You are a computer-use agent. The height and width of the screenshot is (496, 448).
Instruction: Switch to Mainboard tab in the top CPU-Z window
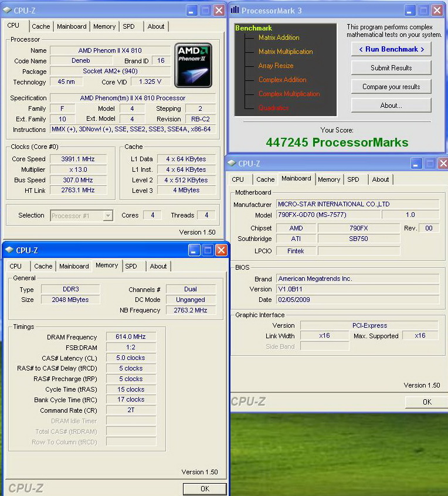(x=72, y=26)
